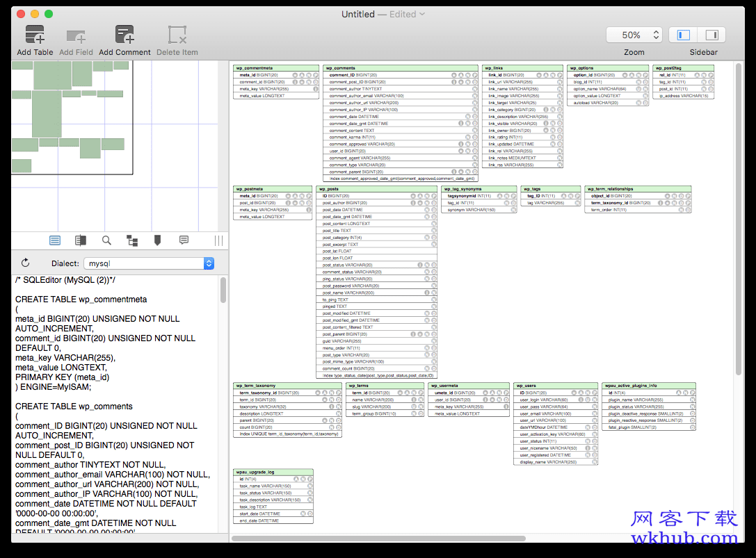
Task: Select the wp_options table header
Action: pyautogui.click(x=607, y=68)
